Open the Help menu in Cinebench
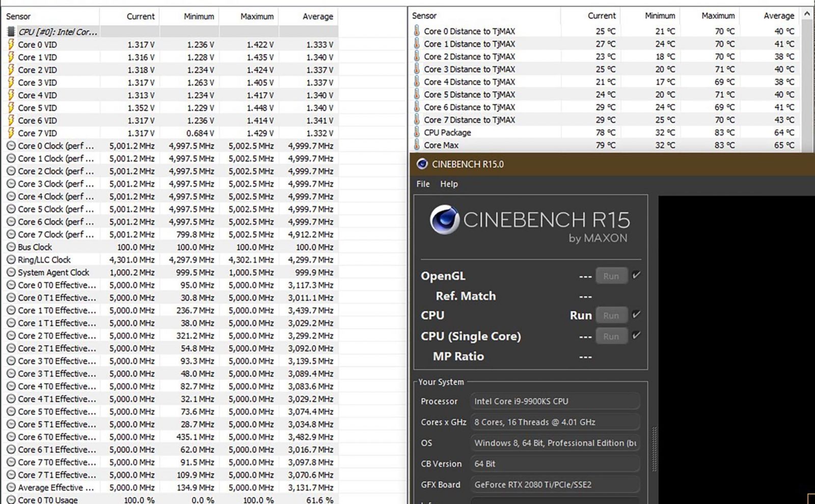The width and height of the screenshot is (815, 504). tap(449, 184)
